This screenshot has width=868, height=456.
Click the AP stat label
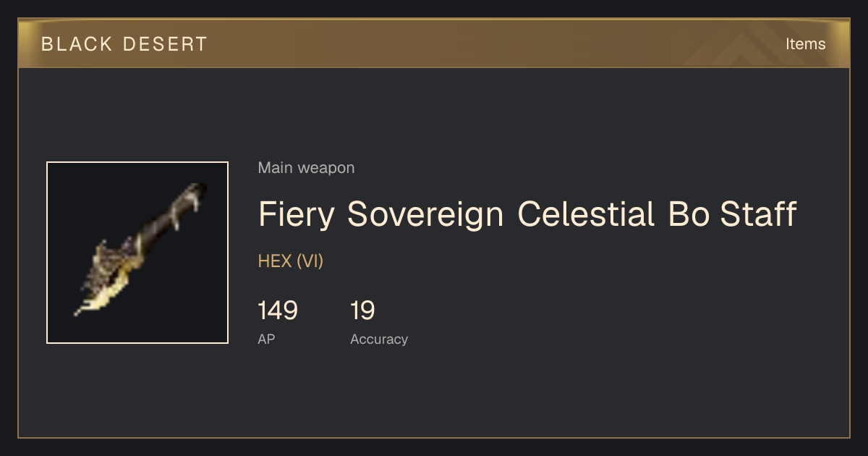coord(266,339)
